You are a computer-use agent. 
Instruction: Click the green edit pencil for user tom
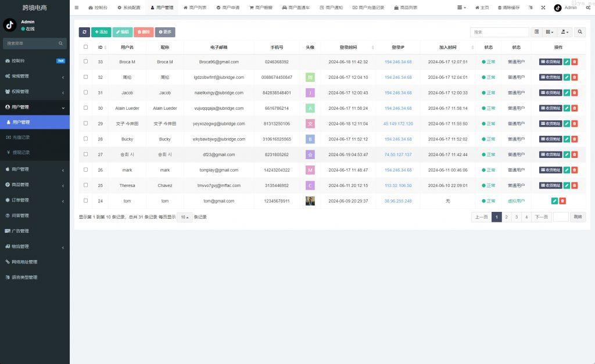pos(554,201)
